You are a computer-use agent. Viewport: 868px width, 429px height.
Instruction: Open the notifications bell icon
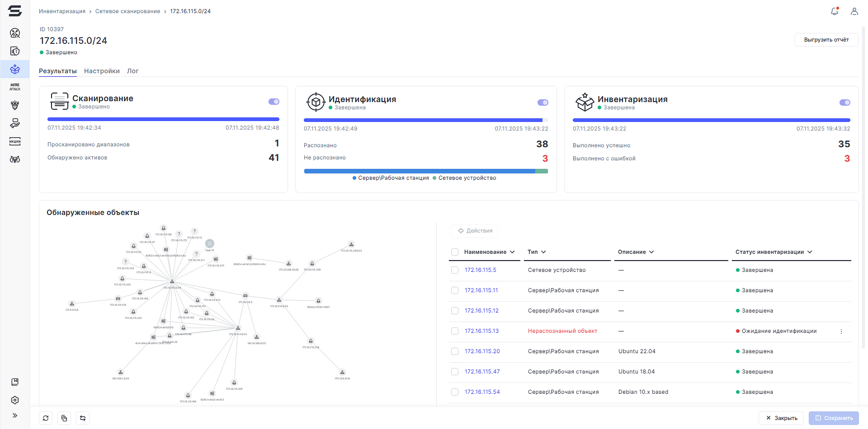[835, 11]
